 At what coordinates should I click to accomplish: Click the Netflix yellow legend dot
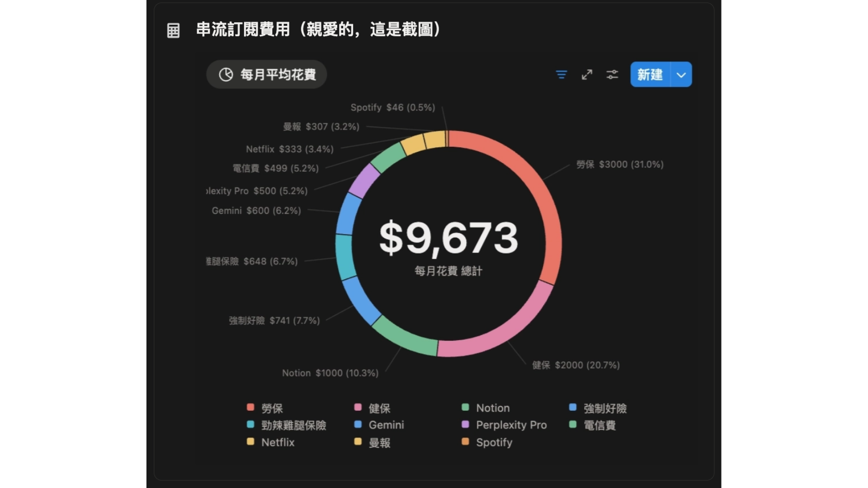pos(250,441)
